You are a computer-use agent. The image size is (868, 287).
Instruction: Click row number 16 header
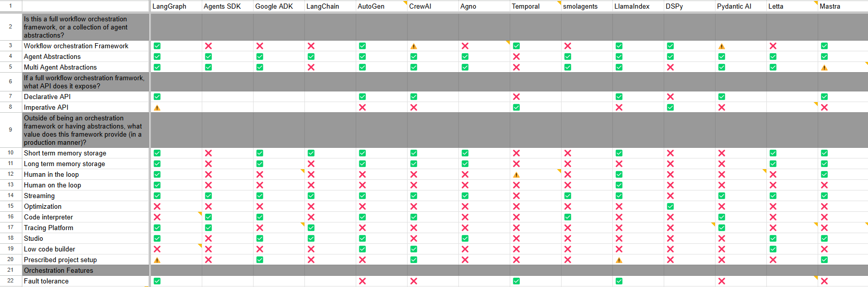(x=11, y=217)
